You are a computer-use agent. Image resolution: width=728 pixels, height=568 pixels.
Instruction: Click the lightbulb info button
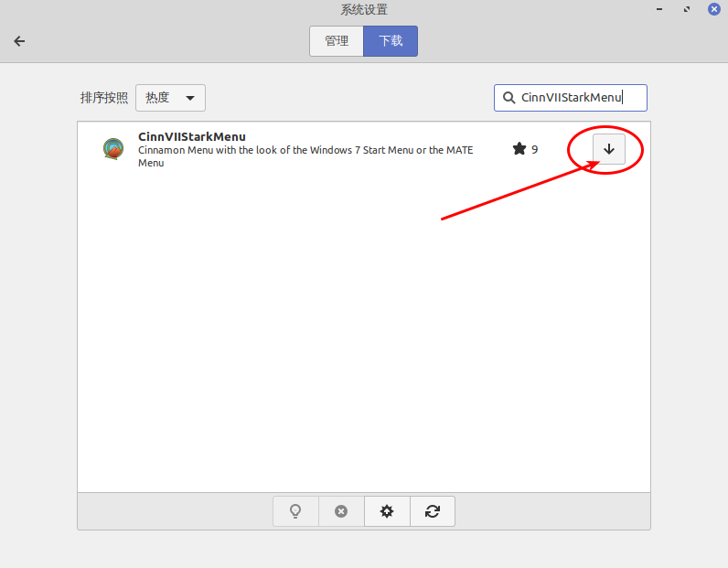(295, 511)
